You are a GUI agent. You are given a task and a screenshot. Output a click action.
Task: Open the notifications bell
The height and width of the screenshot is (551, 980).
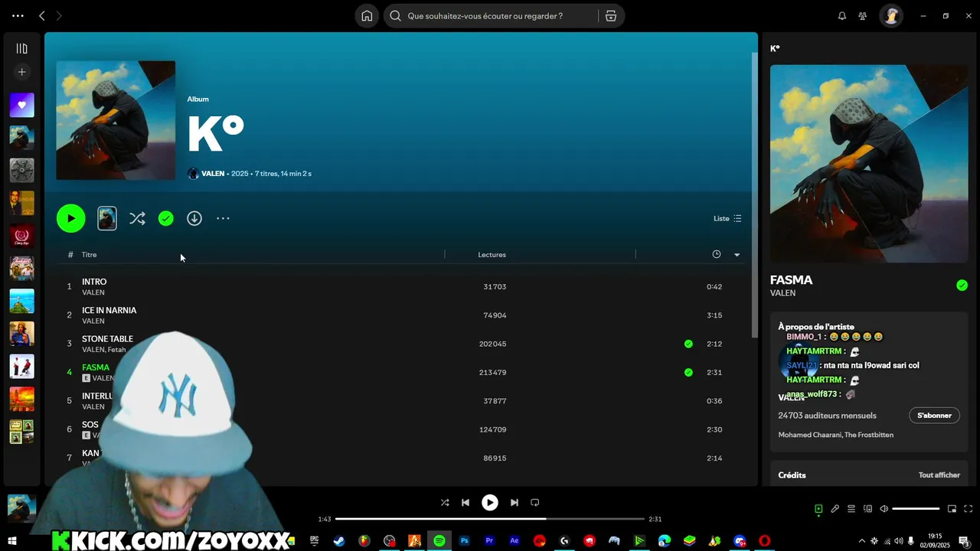[841, 16]
